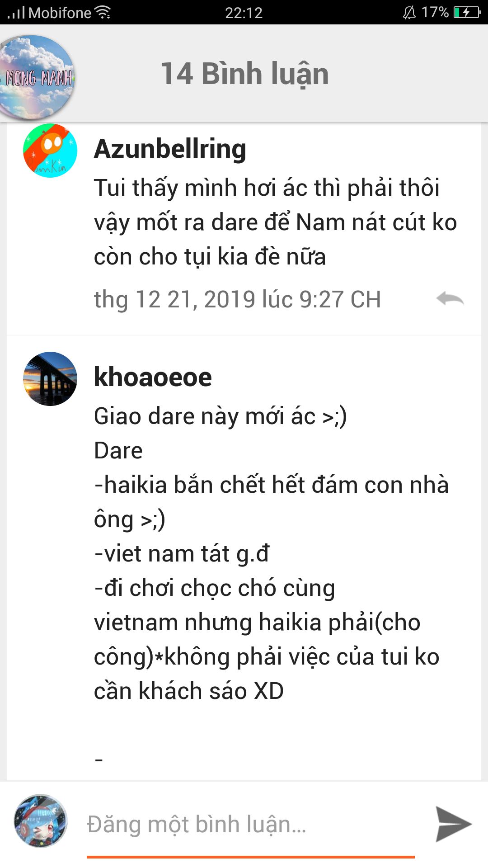Viewport: 488px width, 868px height.
Task: Open the khoaoeoe username link
Action: (153, 377)
